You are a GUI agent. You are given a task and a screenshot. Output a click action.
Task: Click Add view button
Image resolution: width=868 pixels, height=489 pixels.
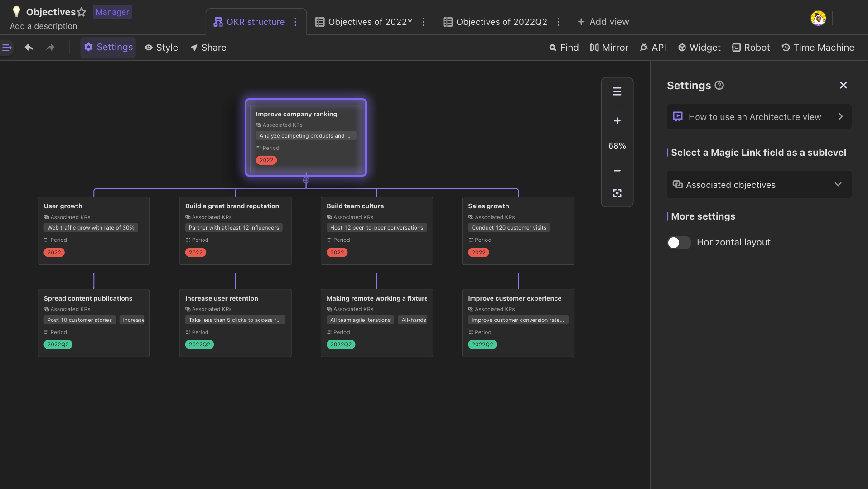603,22
